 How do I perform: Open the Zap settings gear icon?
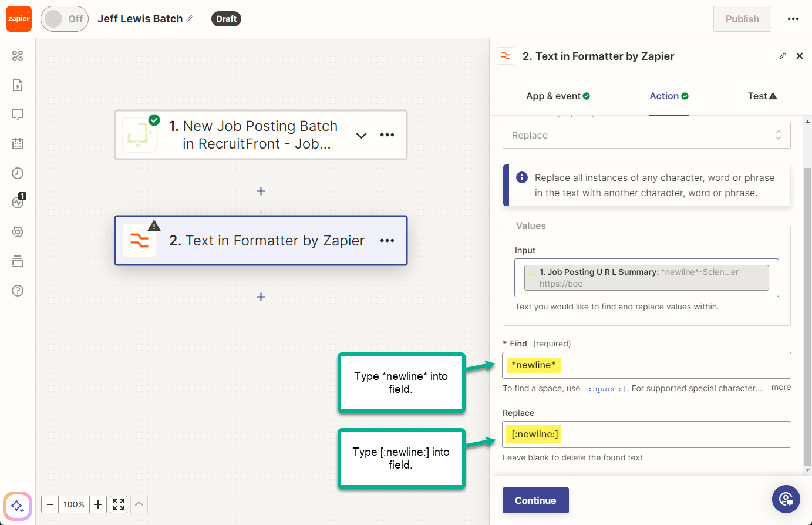click(x=18, y=232)
